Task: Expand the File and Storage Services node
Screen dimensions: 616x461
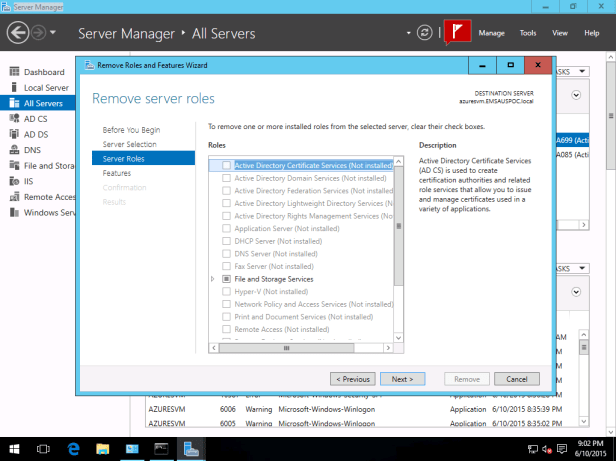Action: point(214,279)
